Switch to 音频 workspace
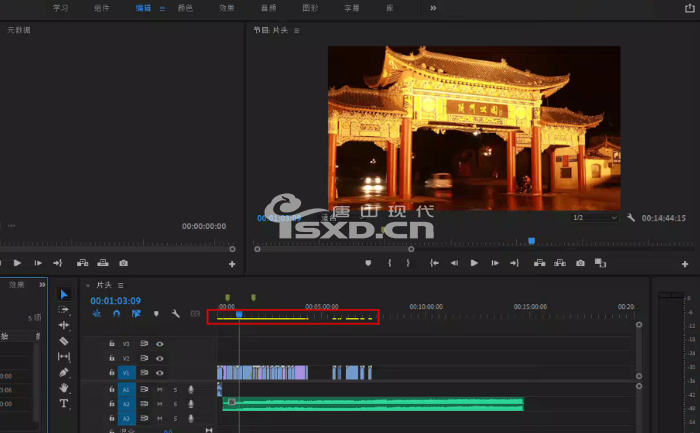This screenshot has height=433, width=700. pos(268,8)
